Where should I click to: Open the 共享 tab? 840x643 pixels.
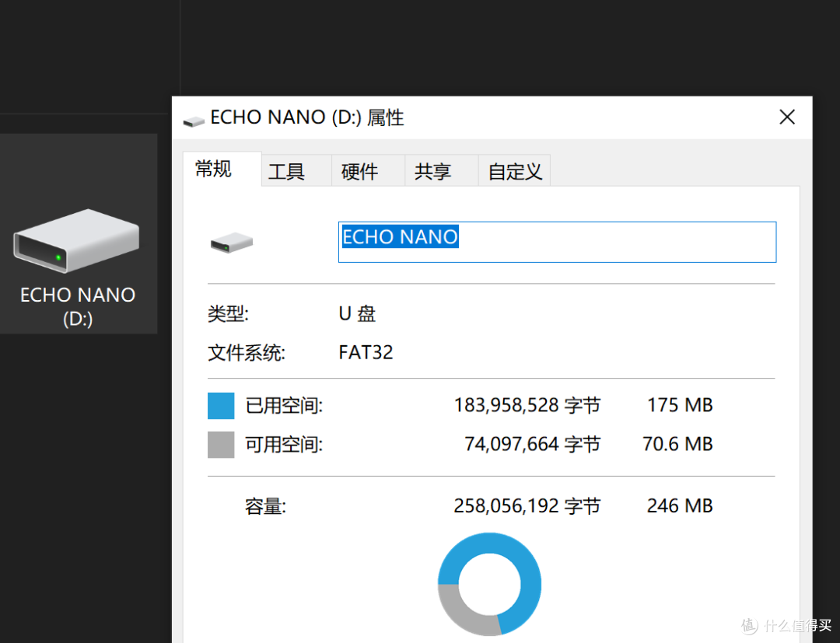441,171
